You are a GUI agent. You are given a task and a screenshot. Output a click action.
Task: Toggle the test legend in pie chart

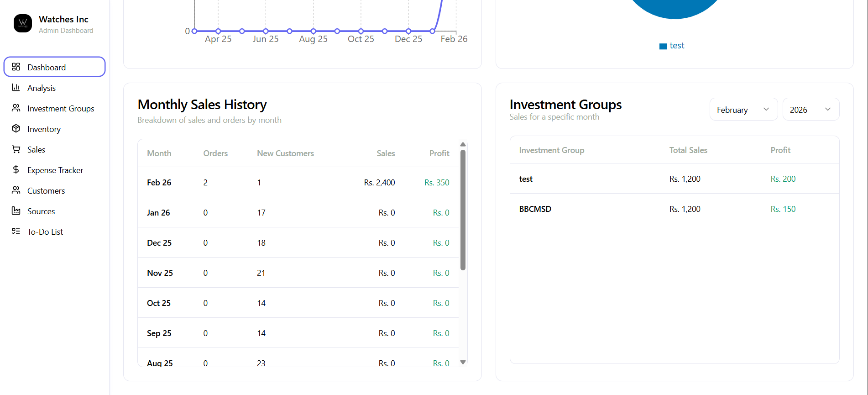(672, 46)
